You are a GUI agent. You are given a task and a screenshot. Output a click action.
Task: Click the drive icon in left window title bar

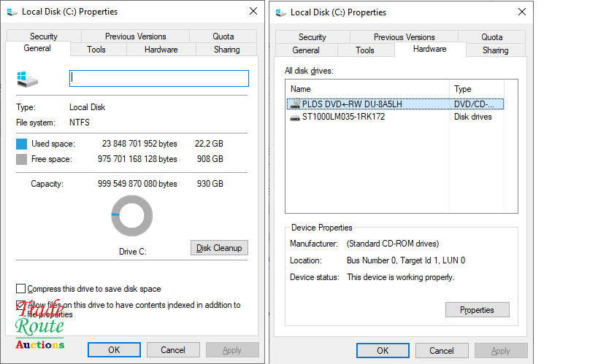pyautogui.click(x=12, y=12)
